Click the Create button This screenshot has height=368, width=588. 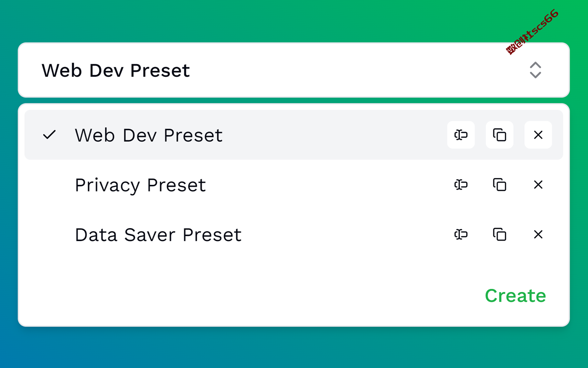point(515,295)
